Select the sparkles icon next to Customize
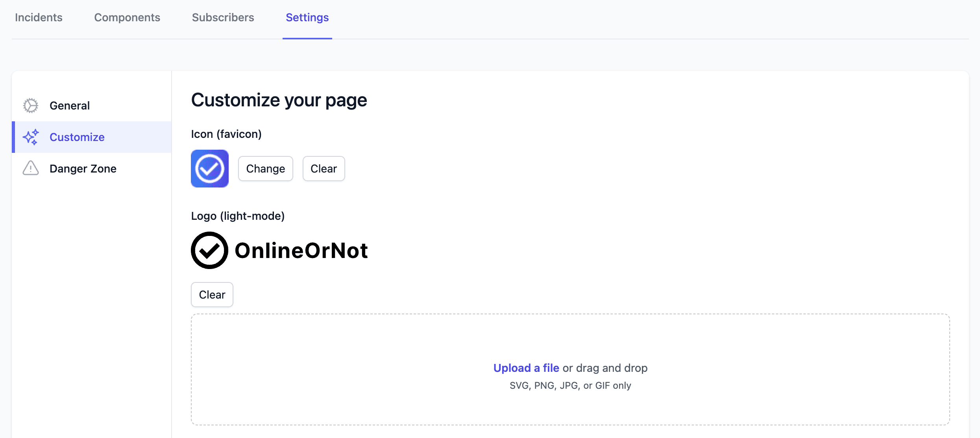 tap(31, 137)
